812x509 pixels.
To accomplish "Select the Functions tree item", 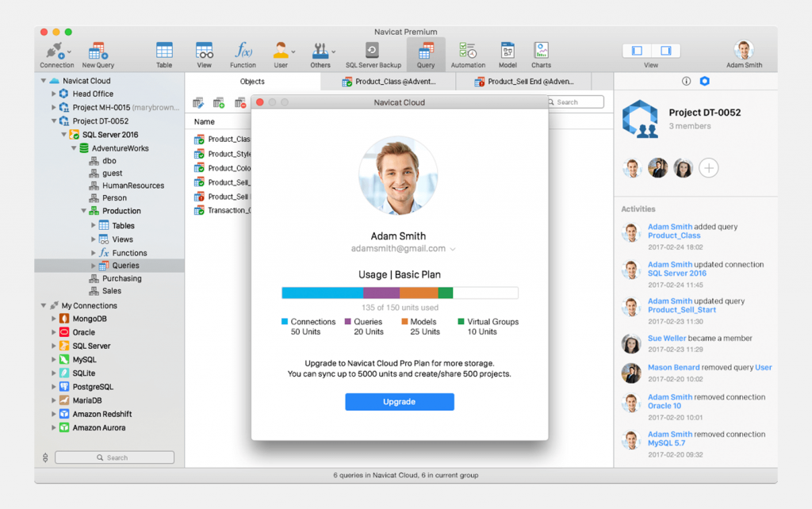I will (129, 253).
